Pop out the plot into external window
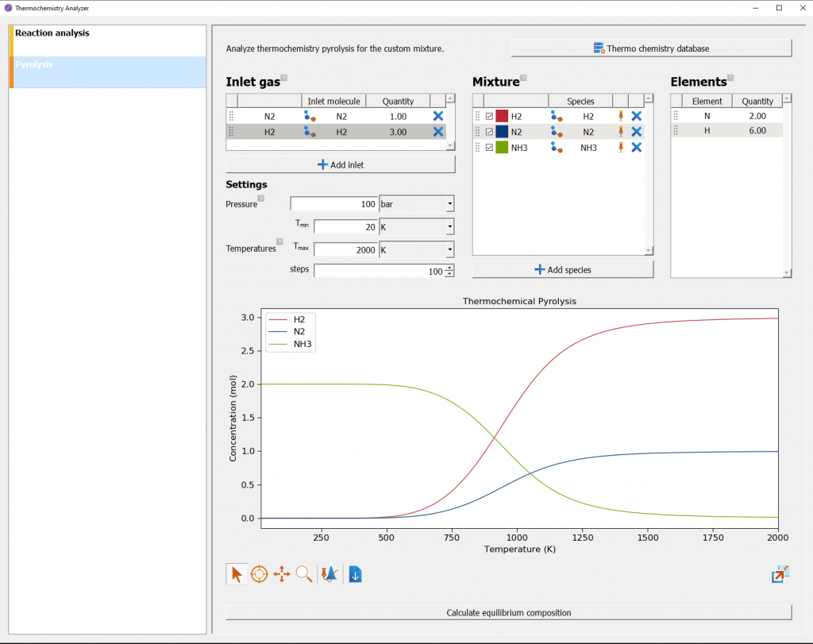Viewport: 813px width, 644px height. coord(780,575)
